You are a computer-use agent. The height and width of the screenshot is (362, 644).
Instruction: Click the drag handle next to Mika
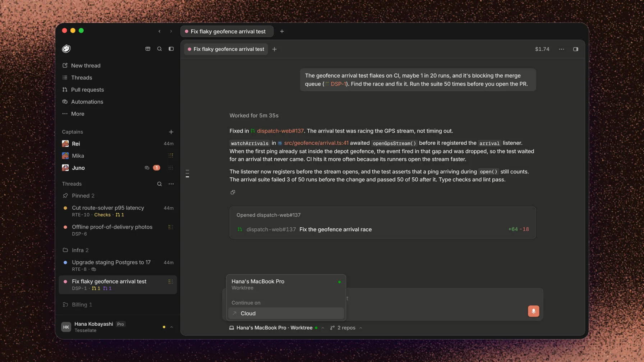coord(171,156)
